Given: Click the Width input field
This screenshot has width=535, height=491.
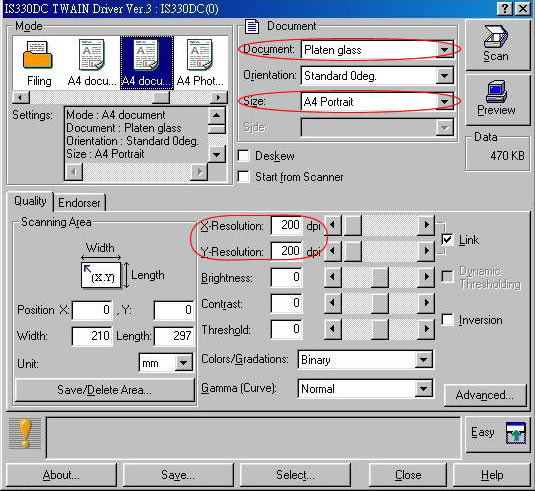Looking at the screenshot, I should coord(92,336).
